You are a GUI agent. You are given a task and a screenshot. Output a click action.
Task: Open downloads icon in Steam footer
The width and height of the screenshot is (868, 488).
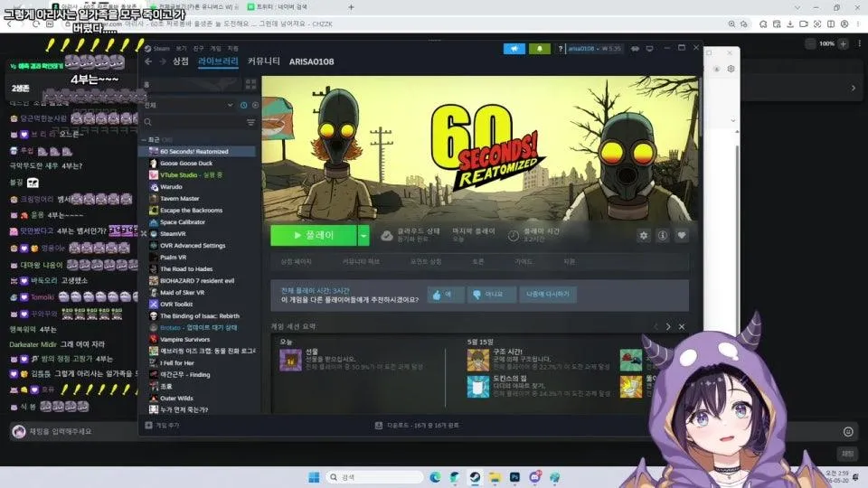pos(379,426)
